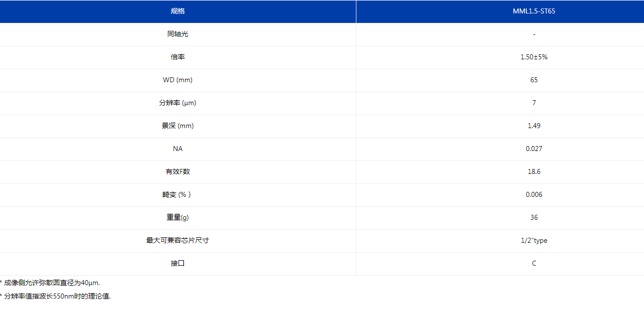The height and width of the screenshot is (312, 644).
Task: Click the resolution value 7
Action: (534, 103)
